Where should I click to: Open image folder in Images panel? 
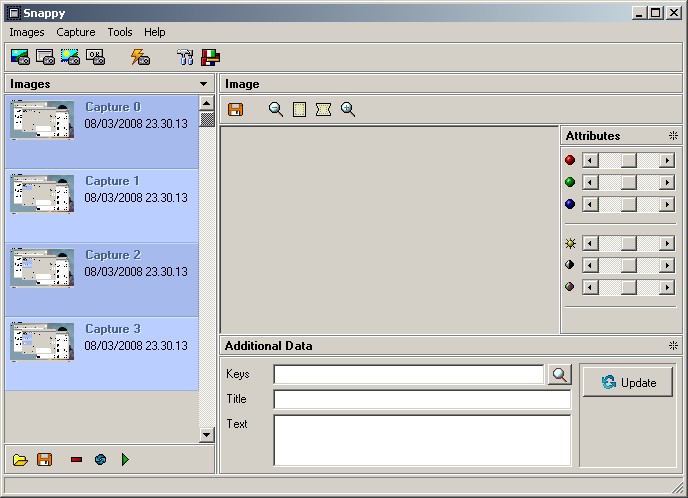20,460
